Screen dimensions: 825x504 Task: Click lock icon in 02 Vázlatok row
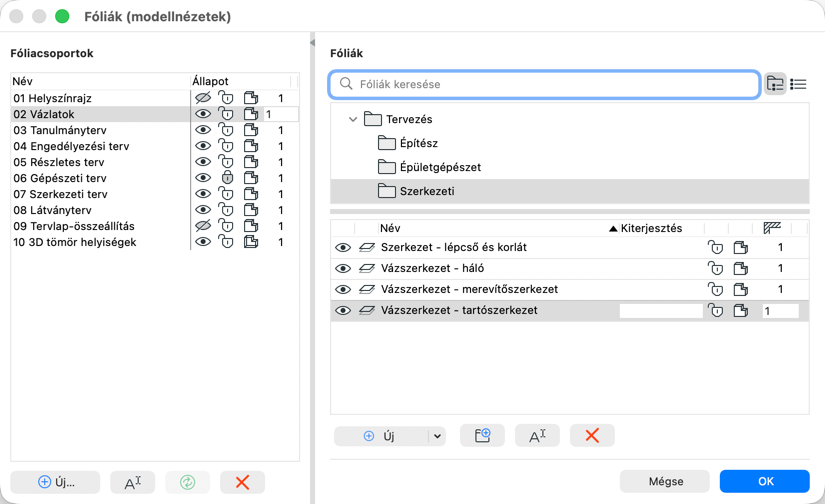(x=226, y=114)
